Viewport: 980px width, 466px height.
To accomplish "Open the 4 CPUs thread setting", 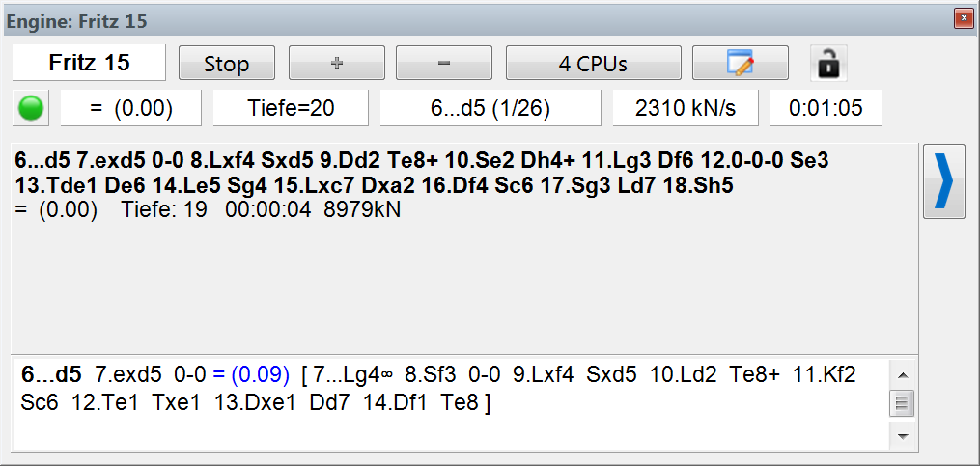I will (593, 64).
